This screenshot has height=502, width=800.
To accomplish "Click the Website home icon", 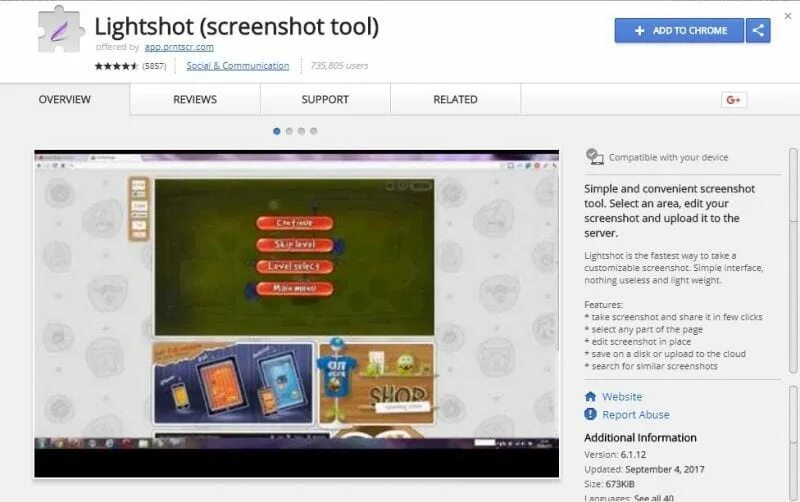I will pos(590,396).
